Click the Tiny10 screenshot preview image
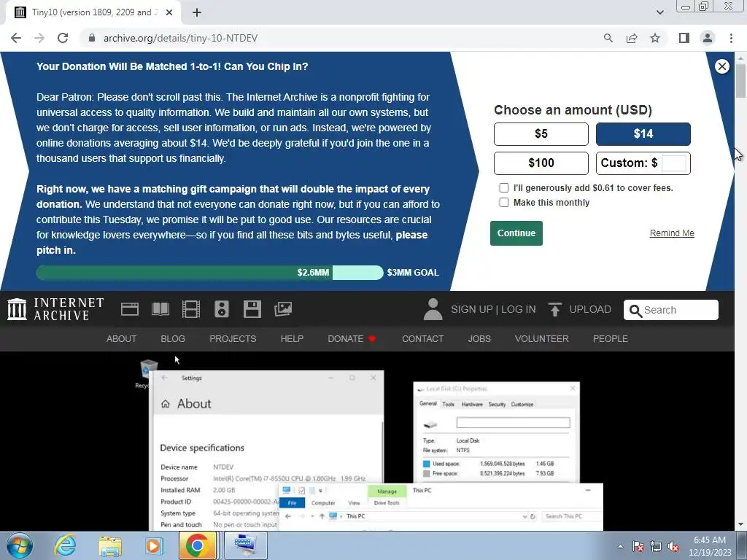 [x=369, y=443]
